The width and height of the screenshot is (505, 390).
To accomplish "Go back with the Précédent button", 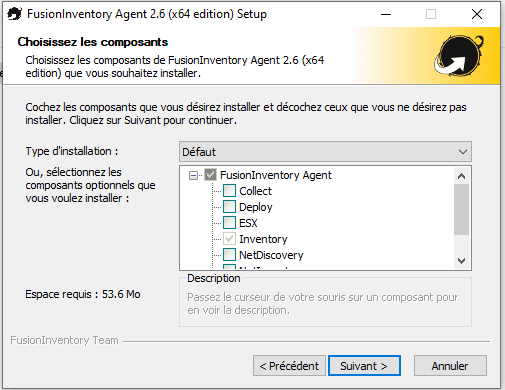I will 289,366.
